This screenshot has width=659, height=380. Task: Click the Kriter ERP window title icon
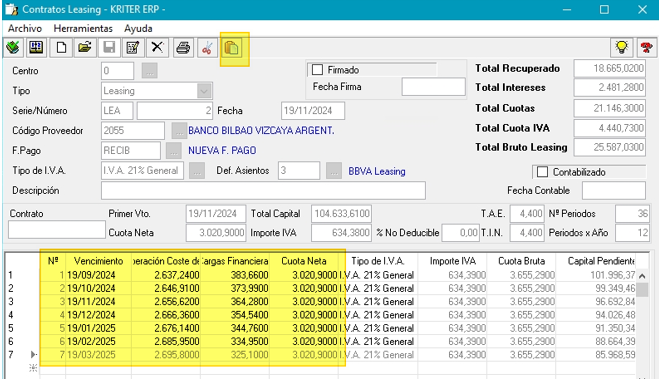[x=11, y=9]
